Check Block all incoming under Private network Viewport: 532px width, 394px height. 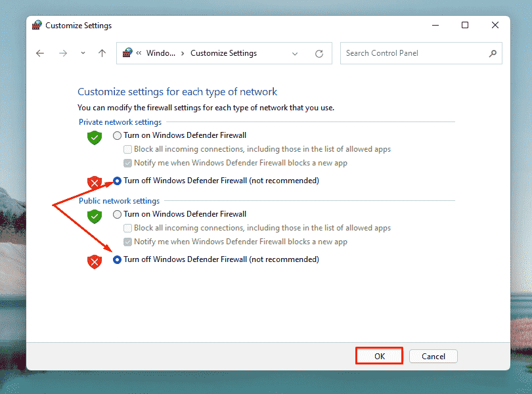[127, 149]
